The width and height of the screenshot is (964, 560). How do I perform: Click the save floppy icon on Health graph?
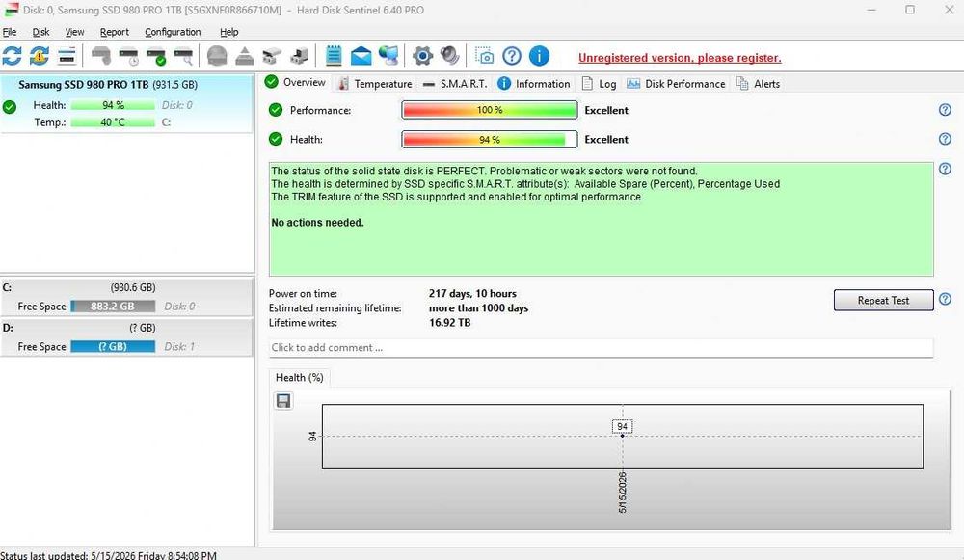coord(283,401)
